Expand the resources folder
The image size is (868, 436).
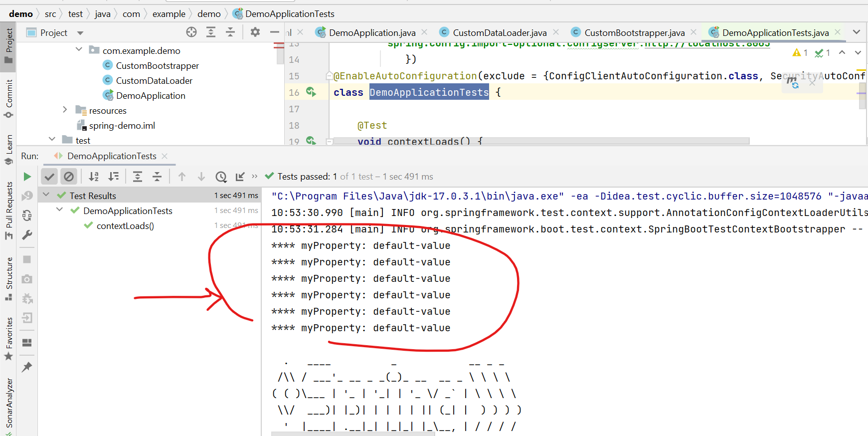point(65,109)
